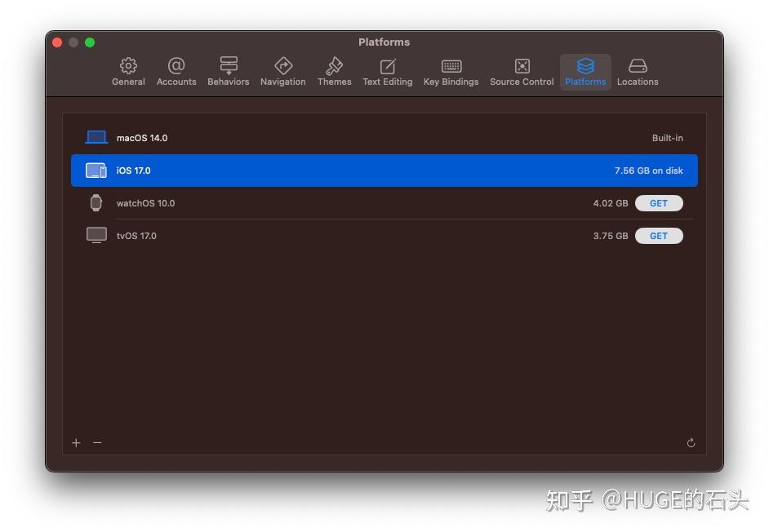Close the Platforms window with red button
This screenshot has height=532, width=769.
click(57, 42)
